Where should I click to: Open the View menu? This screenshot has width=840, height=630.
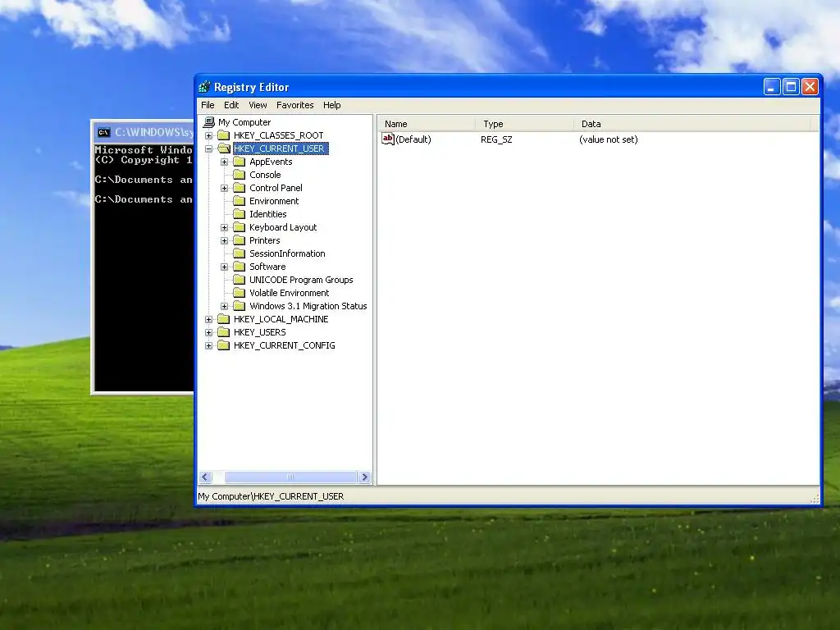click(258, 105)
